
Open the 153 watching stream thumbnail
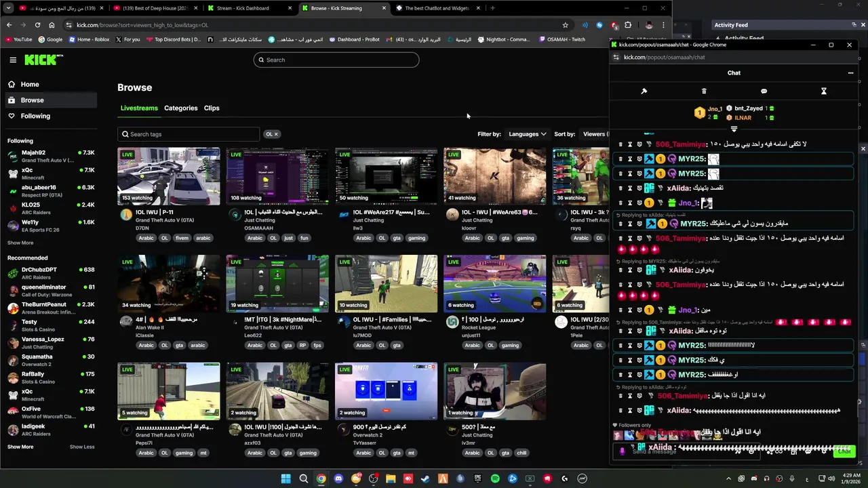pyautogui.click(x=169, y=176)
